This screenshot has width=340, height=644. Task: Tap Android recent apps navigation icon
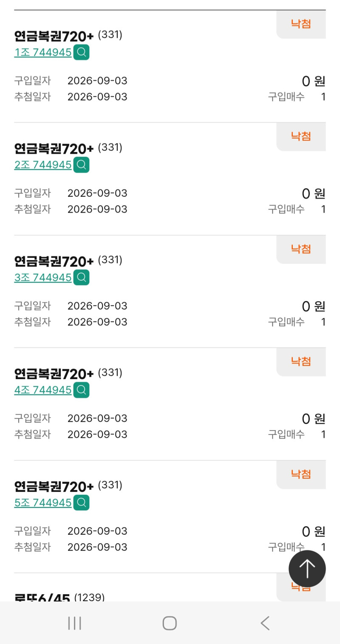pos(74,624)
